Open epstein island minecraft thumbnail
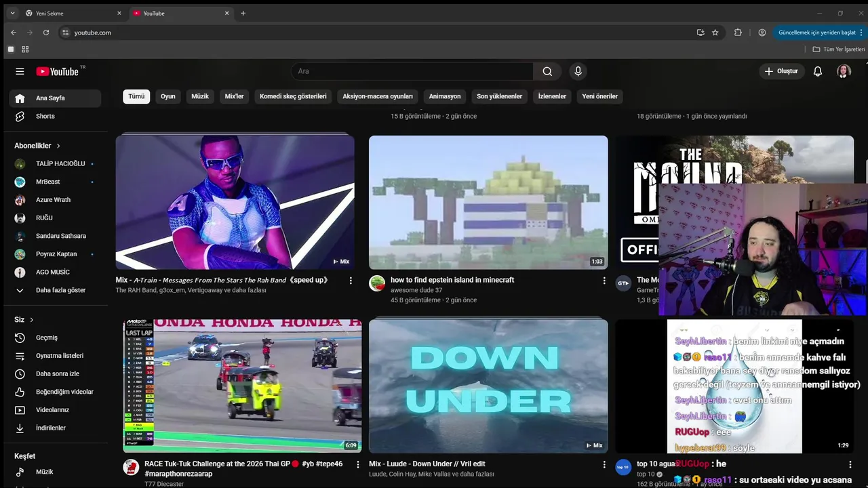This screenshot has width=868, height=488. pyautogui.click(x=488, y=202)
